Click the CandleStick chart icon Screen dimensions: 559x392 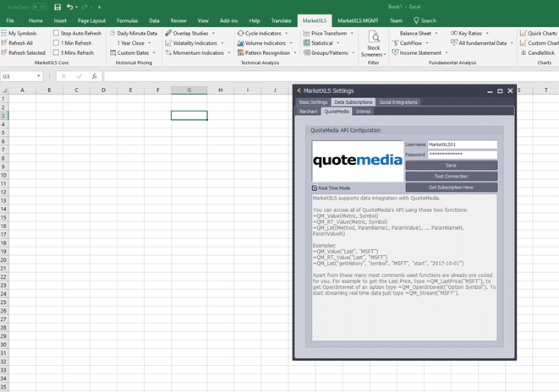[523, 52]
